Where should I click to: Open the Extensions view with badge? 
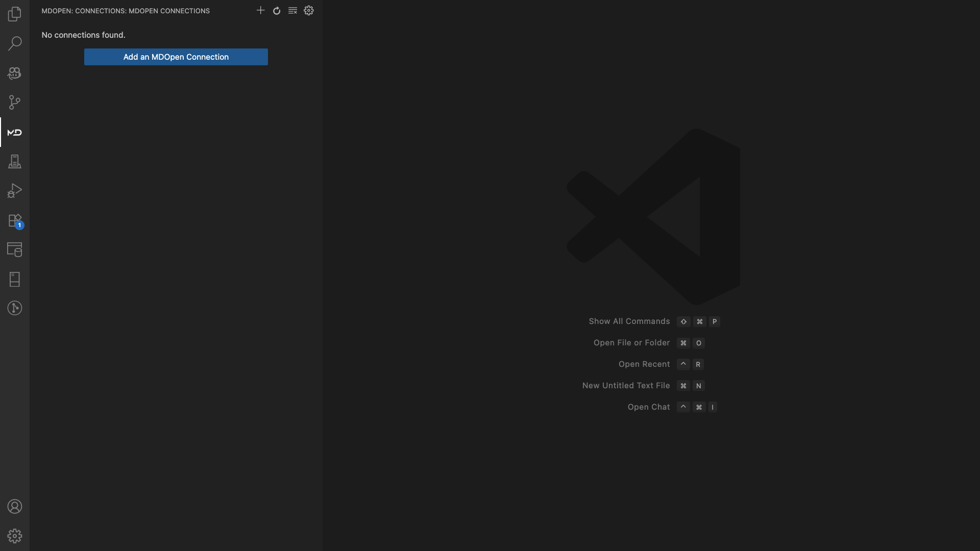click(x=14, y=220)
